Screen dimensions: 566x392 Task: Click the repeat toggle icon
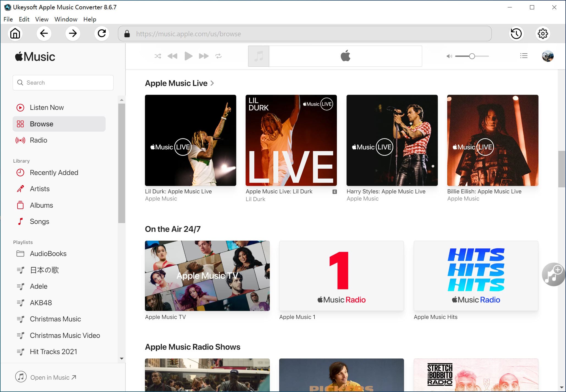point(218,56)
